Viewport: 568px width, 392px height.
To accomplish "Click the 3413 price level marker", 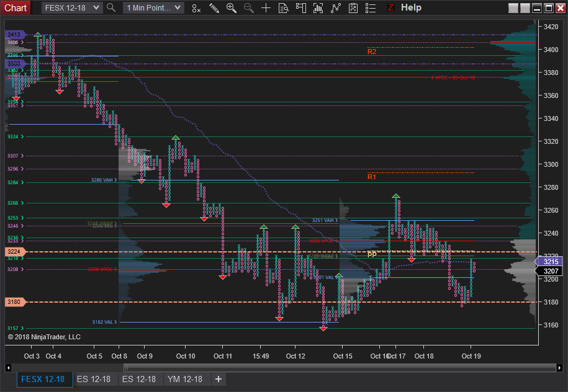I will 14,34.
